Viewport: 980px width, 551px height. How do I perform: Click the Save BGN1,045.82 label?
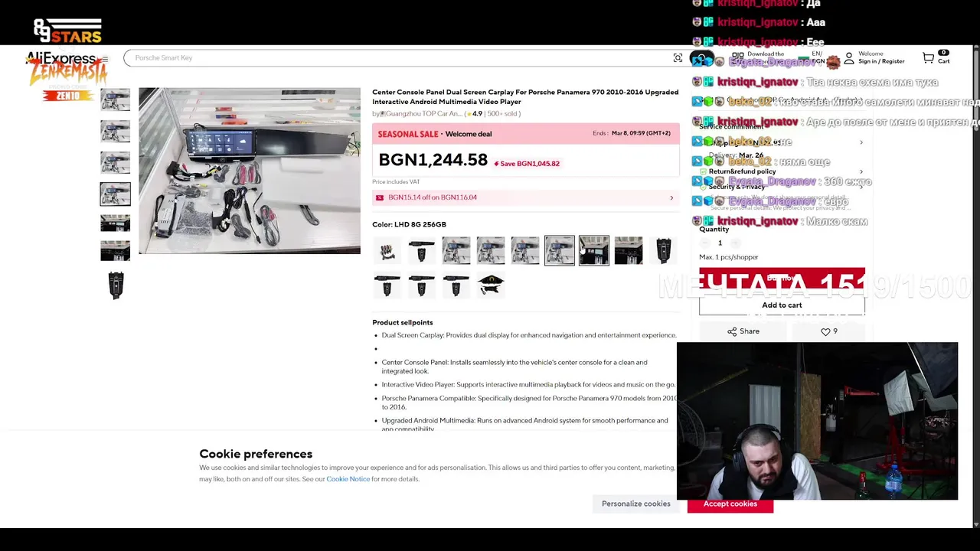527,164
